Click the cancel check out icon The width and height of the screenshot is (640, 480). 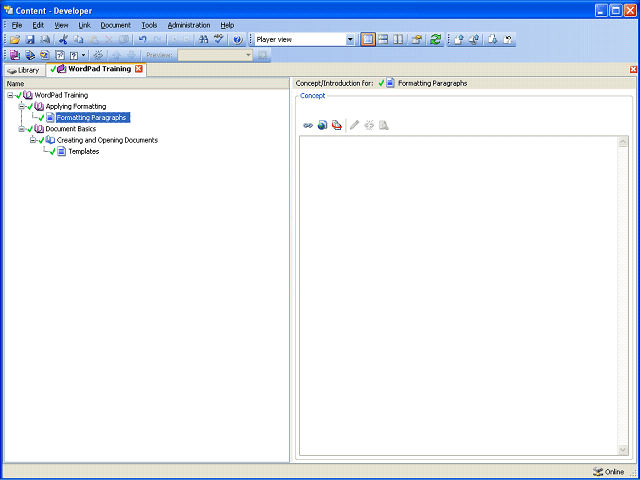(x=508, y=40)
